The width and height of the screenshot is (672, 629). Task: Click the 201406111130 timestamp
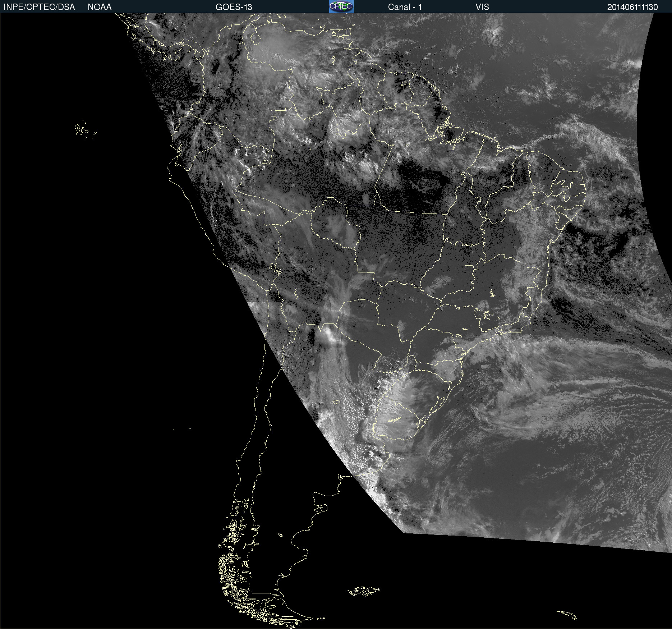point(632,7)
